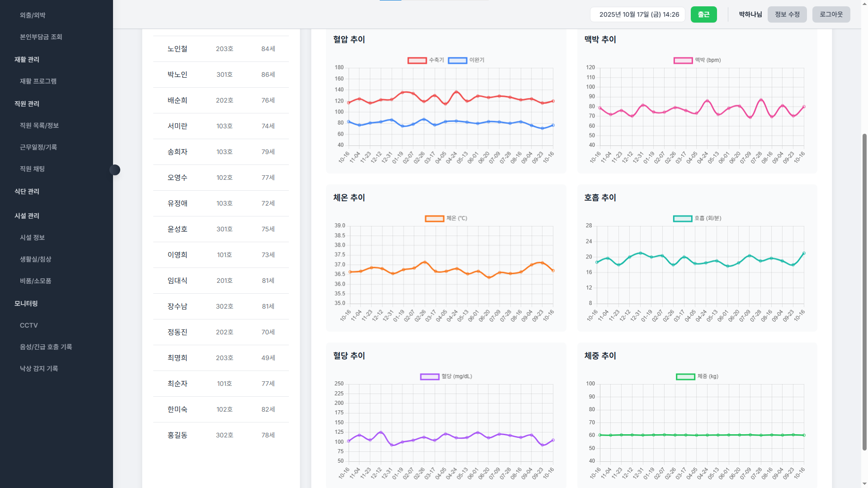Hide the 맥박 (bpm) legend series

[x=697, y=60]
